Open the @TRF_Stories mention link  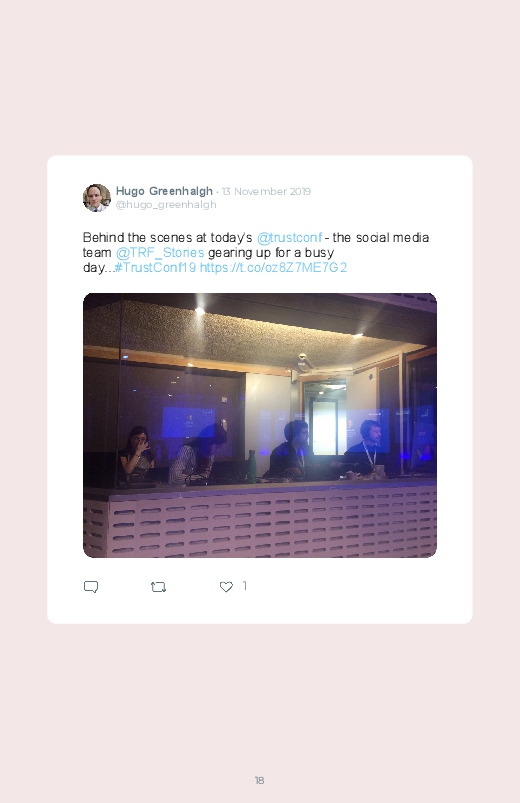click(160, 252)
